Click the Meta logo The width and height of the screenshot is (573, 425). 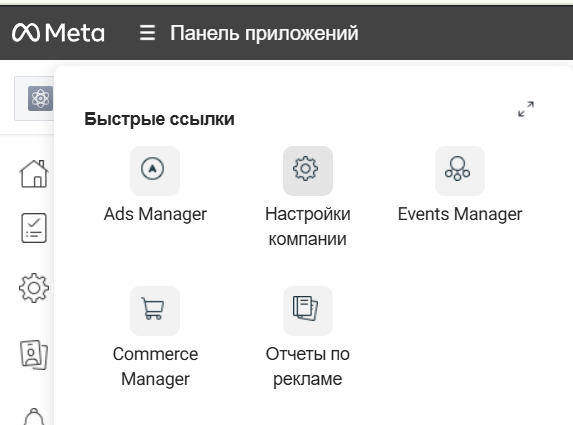pos(58,33)
